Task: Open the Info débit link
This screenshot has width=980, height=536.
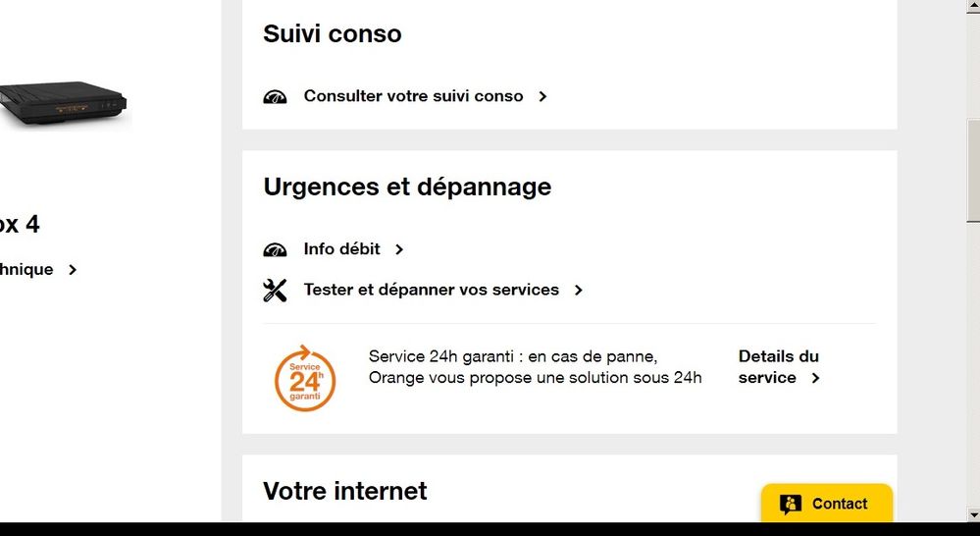Action: 341,249
